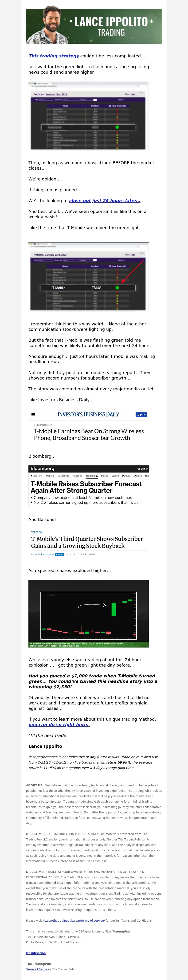The height and width of the screenshot is (980, 188).
Task: Open the Politics tab in the Bloomberg nav
Action: point(105,476)
